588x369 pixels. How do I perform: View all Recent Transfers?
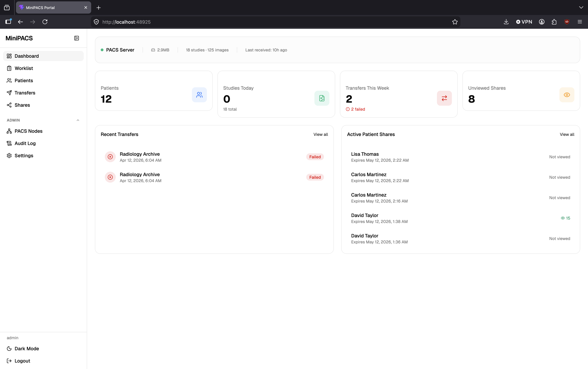pos(321,134)
